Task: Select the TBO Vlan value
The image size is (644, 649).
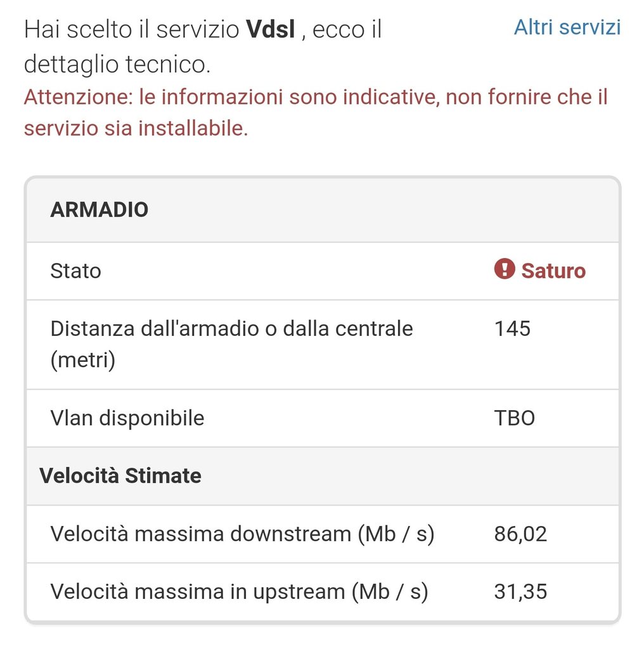Action: coord(514,418)
